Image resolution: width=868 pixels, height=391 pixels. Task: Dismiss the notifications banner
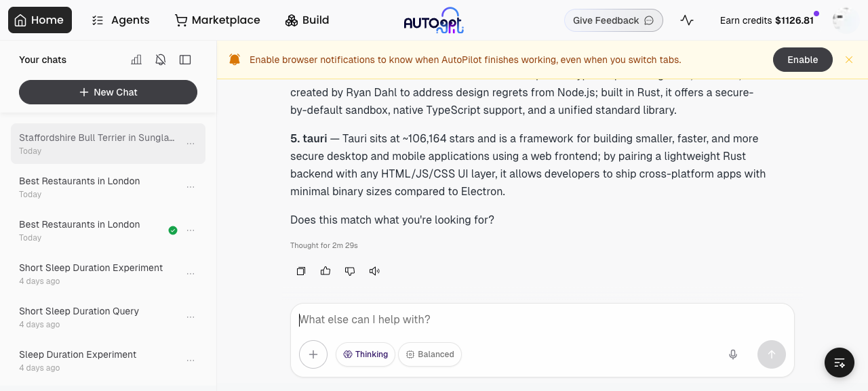(x=849, y=60)
